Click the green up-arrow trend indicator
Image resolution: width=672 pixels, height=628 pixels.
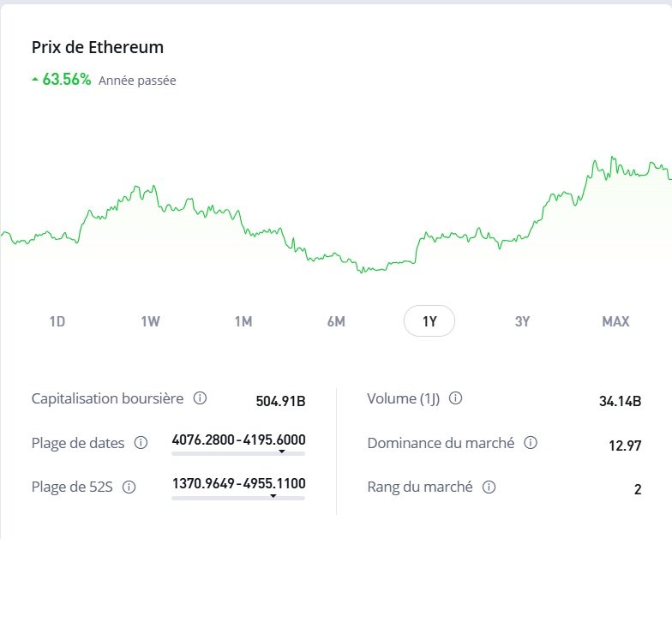point(35,79)
